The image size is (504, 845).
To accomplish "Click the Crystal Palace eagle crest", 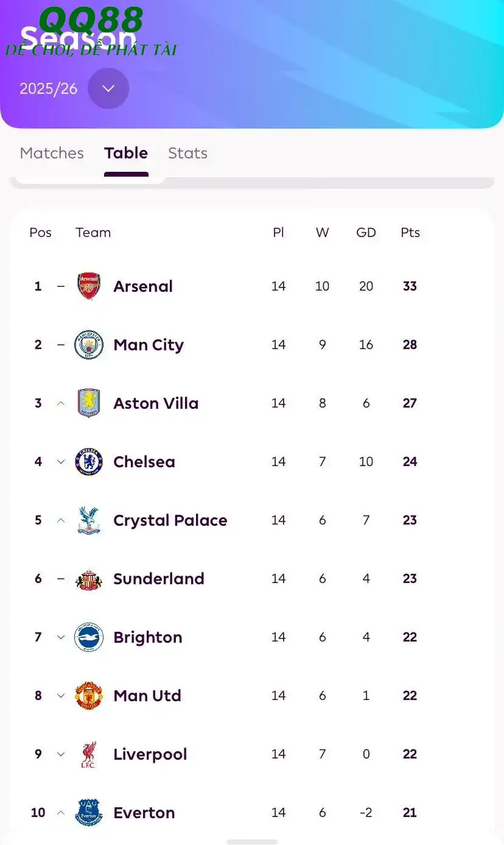I will [x=89, y=520].
